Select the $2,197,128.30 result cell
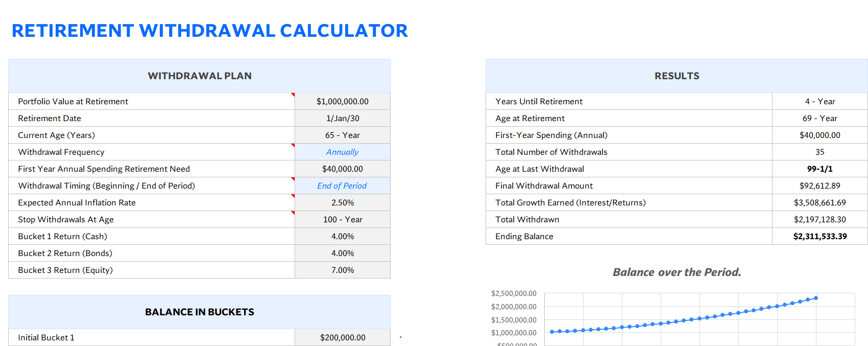 point(820,219)
